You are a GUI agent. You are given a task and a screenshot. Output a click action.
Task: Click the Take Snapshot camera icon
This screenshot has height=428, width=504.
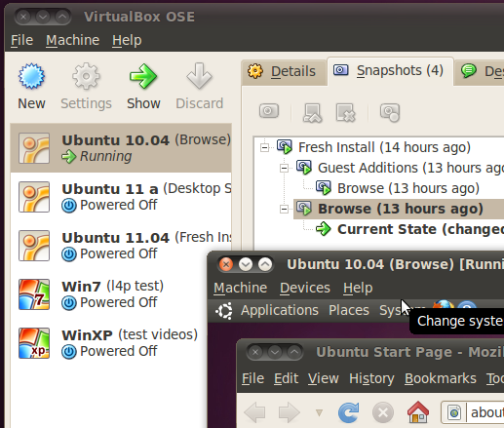[269, 111]
